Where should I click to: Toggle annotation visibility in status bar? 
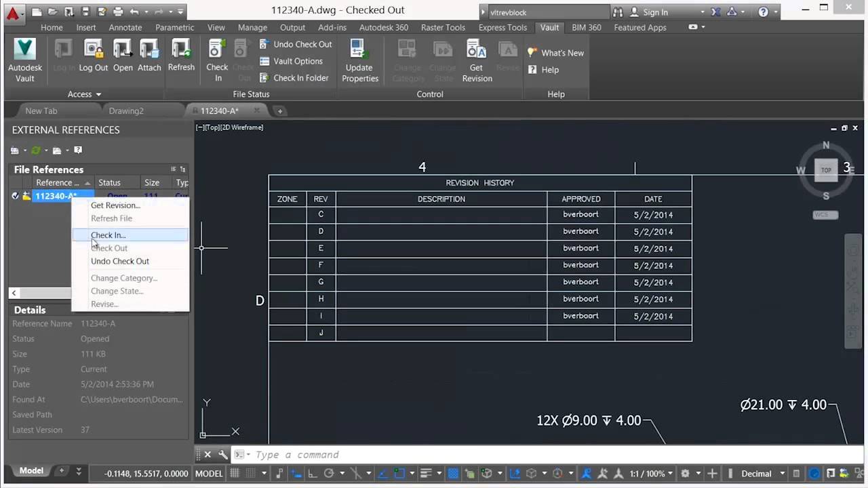[x=586, y=473]
